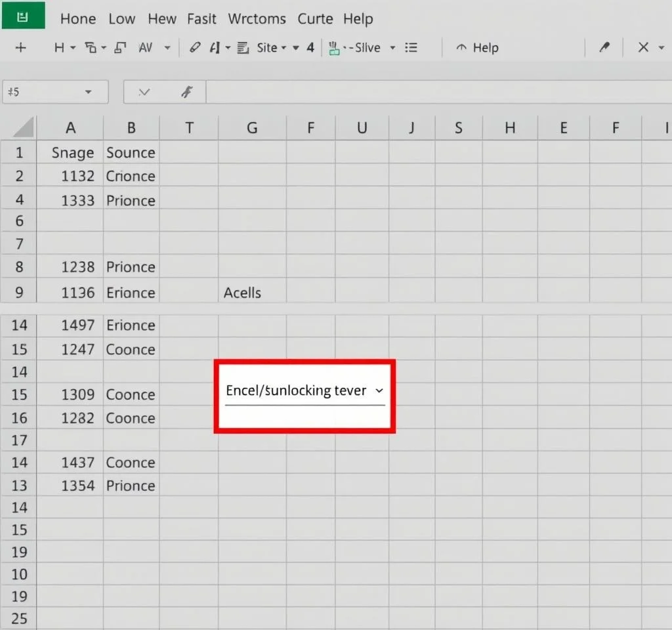Click the list icon right of Slive
The width and height of the screenshot is (672, 630).
(411, 48)
